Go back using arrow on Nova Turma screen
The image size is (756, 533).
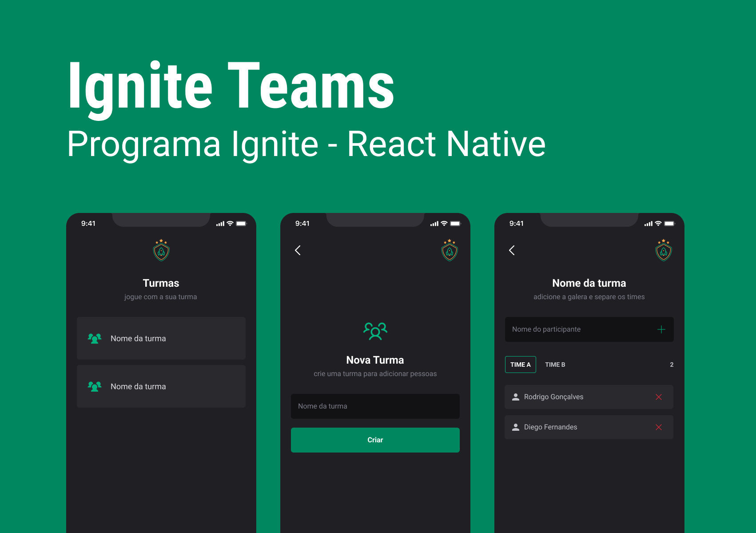[298, 250]
